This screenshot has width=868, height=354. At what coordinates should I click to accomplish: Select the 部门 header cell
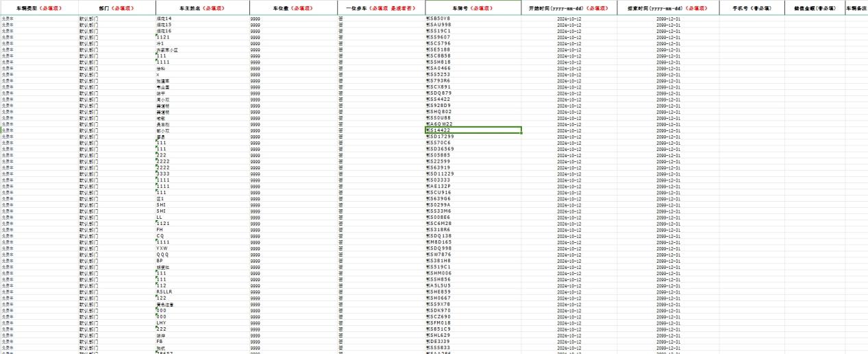tap(116, 8)
